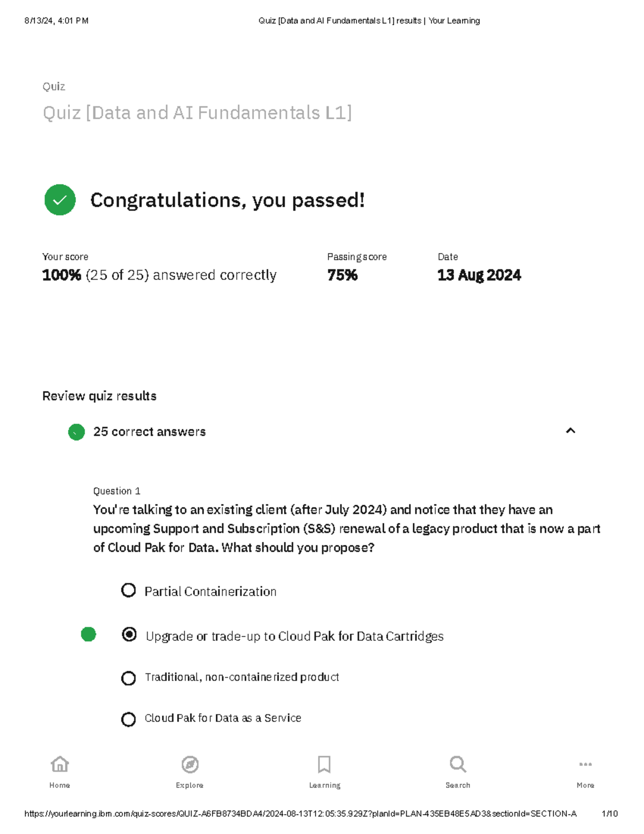Click the green dot beside 25 correct answers
This screenshot has height=834, width=644.
76,431
